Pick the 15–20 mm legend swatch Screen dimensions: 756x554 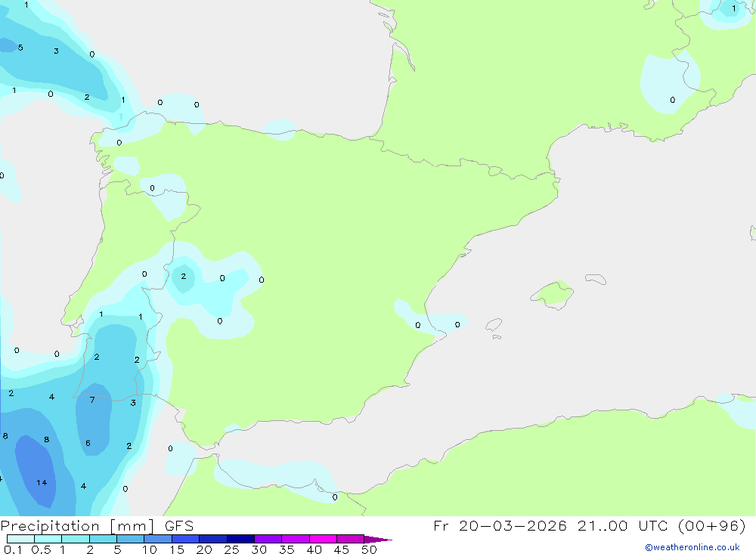pos(186,539)
